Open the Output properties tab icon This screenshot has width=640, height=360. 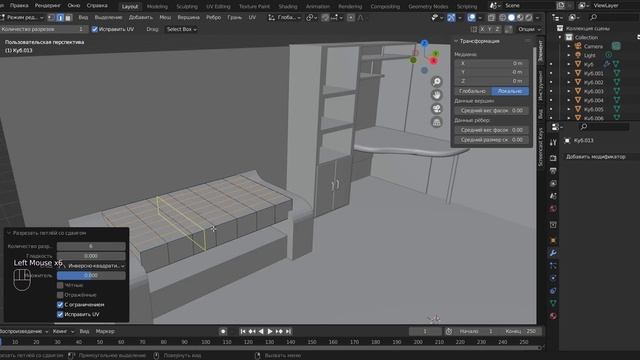[553, 171]
